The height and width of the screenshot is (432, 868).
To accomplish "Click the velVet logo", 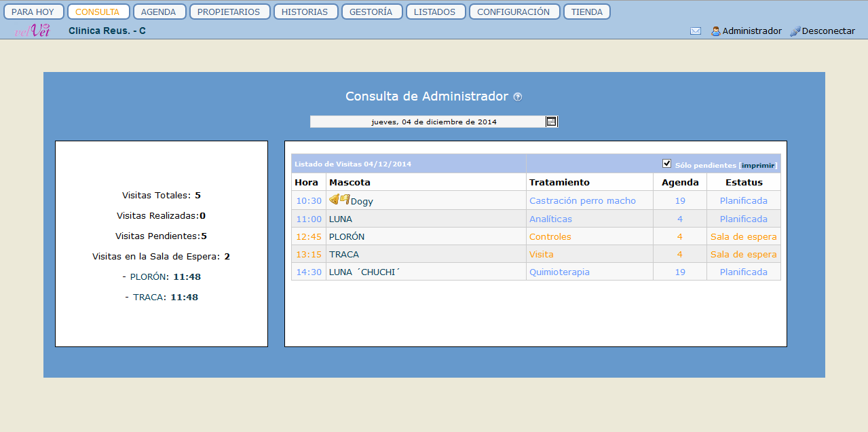I will click(32, 31).
